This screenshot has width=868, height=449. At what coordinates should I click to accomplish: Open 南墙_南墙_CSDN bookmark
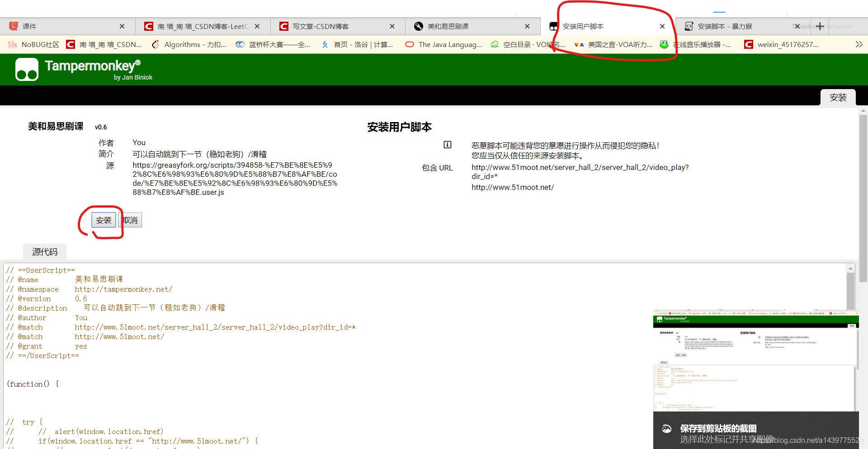[104, 44]
